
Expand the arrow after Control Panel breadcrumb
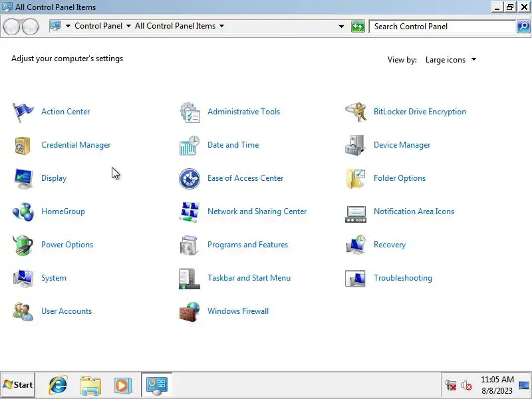(128, 26)
